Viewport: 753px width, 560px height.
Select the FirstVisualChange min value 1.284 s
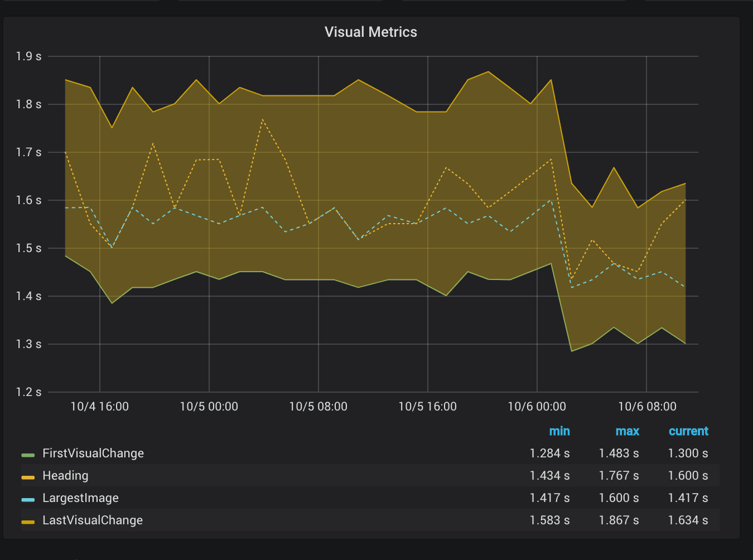point(549,453)
